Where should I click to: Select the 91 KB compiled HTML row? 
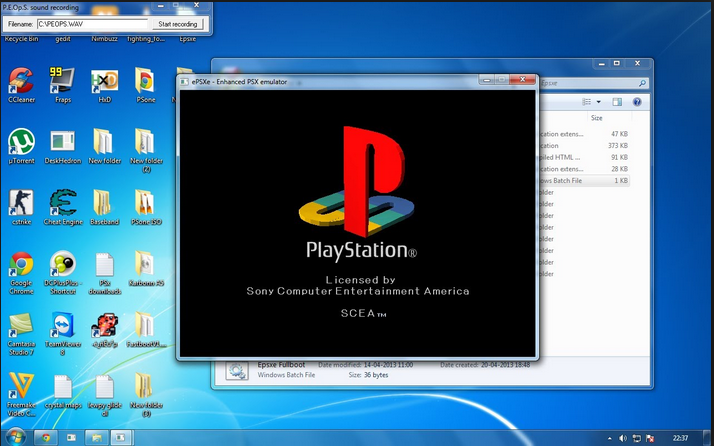click(x=585, y=157)
